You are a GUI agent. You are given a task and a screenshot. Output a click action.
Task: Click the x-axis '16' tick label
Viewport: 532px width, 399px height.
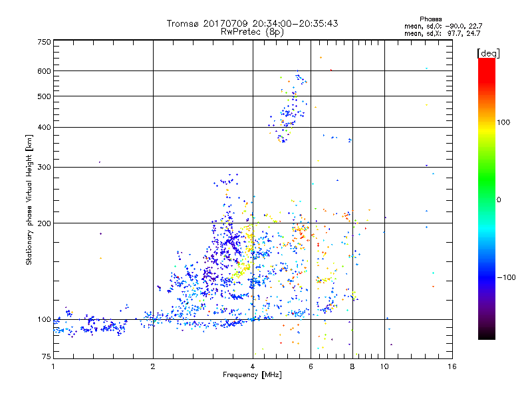tap(452, 366)
